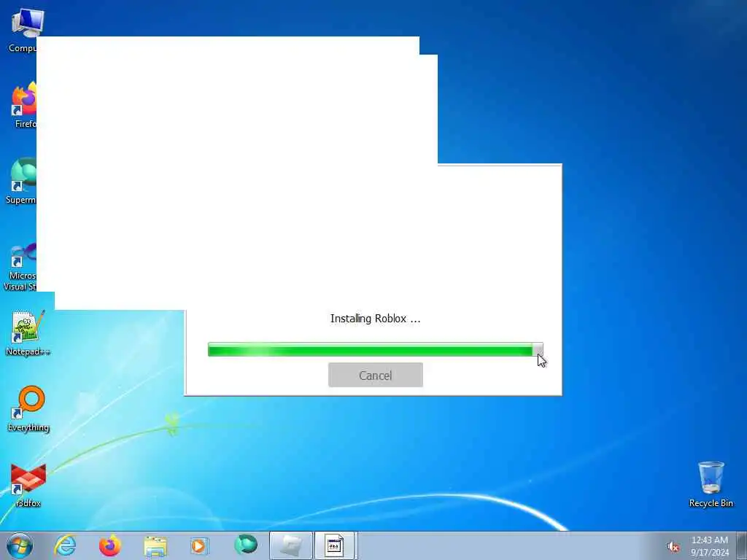This screenshot has height=560, width=747.
Task: Launch Supermium from the taskbar
Action: 245,545
